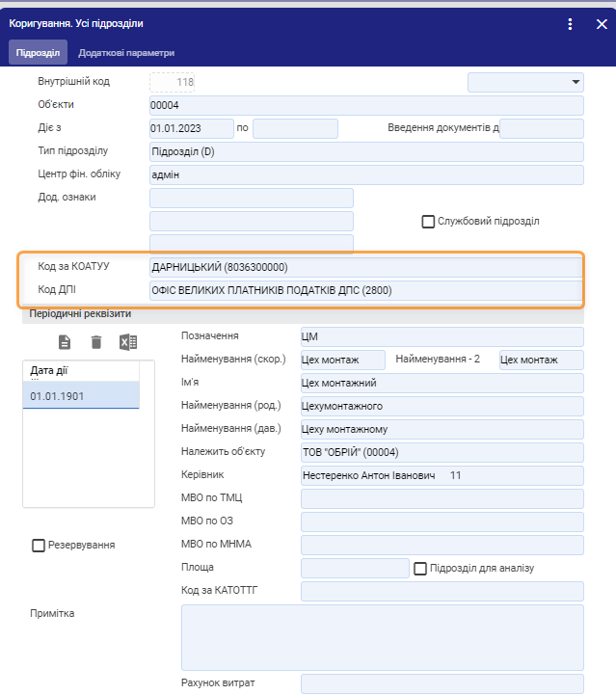Switch to Додаткові параметри tab
616x695 pixels.
[133, 52]
